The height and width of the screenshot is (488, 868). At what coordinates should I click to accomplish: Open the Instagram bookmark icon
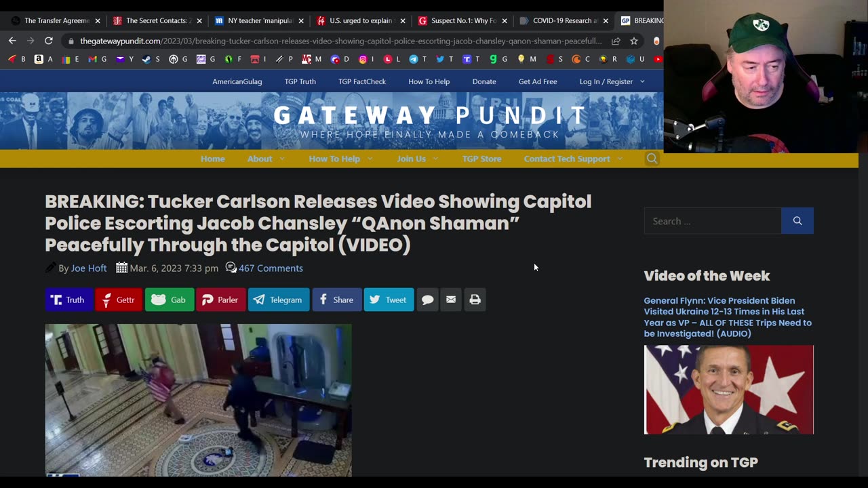pos(363,59)
